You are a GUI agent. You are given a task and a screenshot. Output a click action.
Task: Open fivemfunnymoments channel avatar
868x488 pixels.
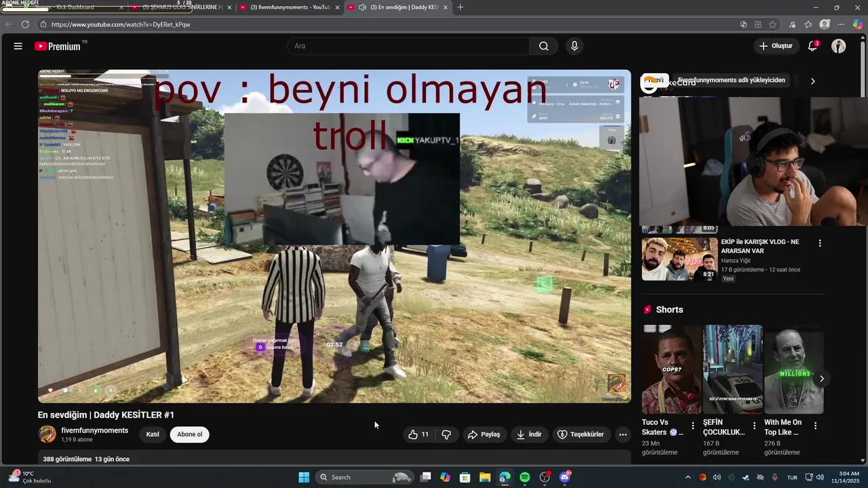(x=47, y=434)
